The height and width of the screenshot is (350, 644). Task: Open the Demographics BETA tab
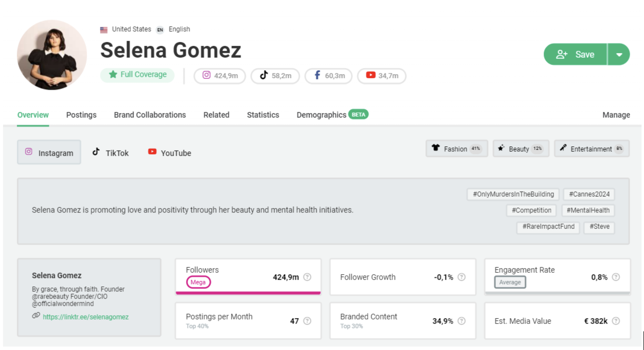(x=321, y=115)
